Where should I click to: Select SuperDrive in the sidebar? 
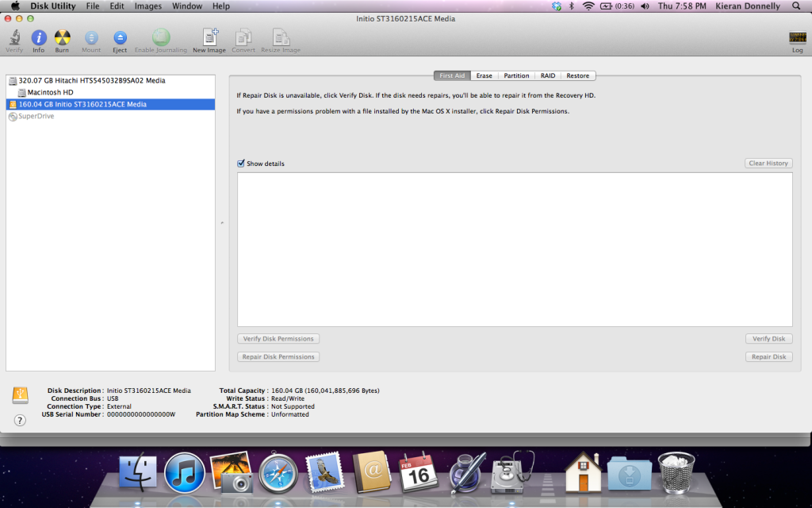pos(110,116)
